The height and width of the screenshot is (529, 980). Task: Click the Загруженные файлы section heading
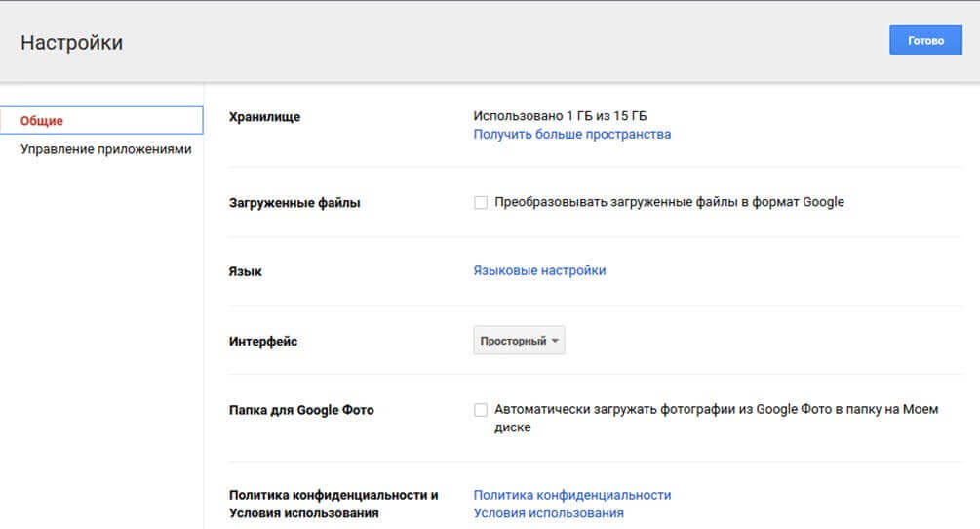click(x=294, y=203)
